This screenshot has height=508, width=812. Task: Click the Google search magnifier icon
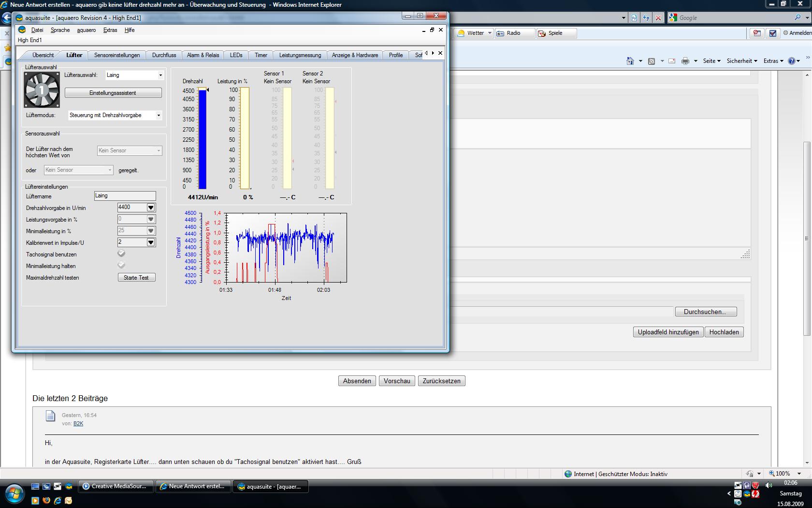click(797, 18)
